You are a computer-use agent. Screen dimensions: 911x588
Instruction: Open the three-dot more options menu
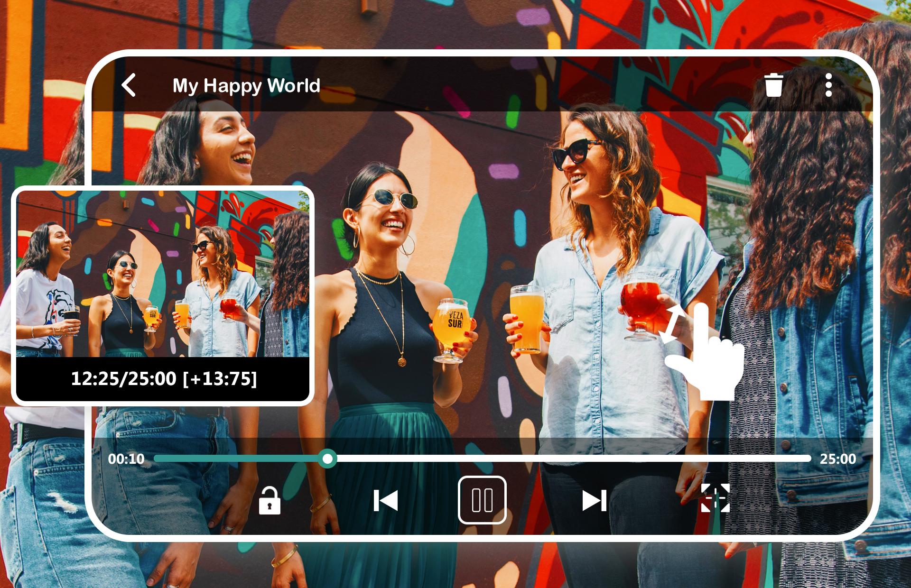pos(828,85)
